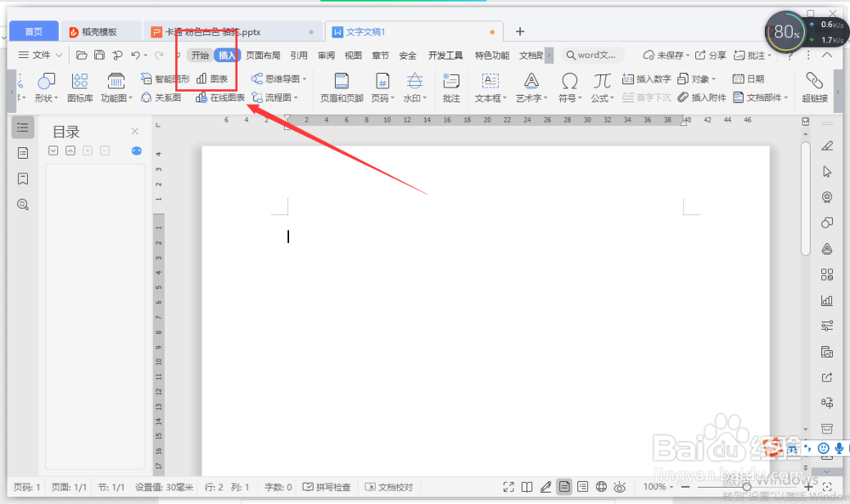
Task: Switch to reading layout view
Action: point(527,487)
